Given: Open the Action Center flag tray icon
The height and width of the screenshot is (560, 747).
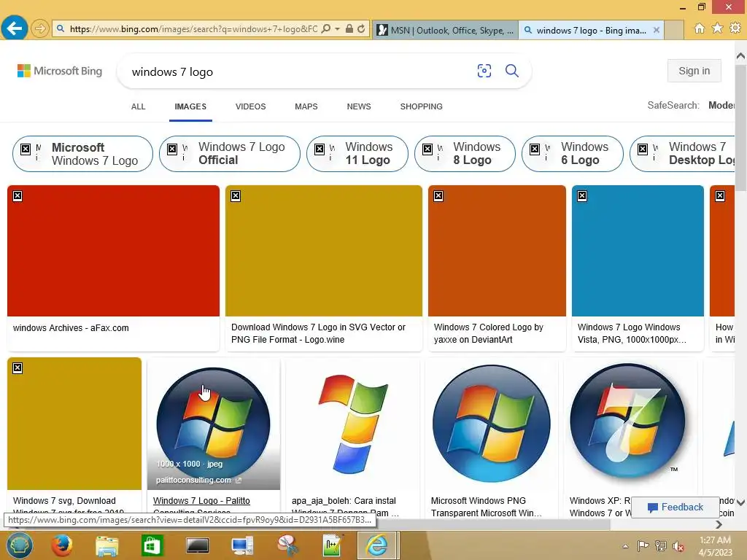Looking at the screenshot, I should pos(643,546).
